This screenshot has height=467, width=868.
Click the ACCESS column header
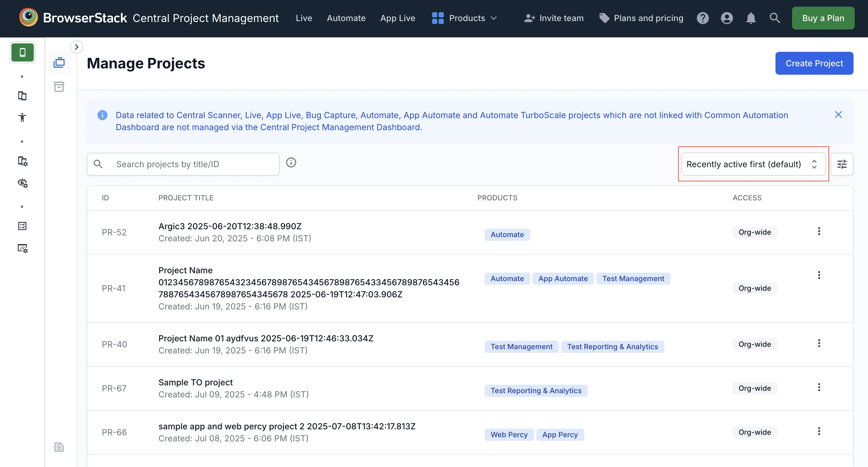tap(747, 198)
